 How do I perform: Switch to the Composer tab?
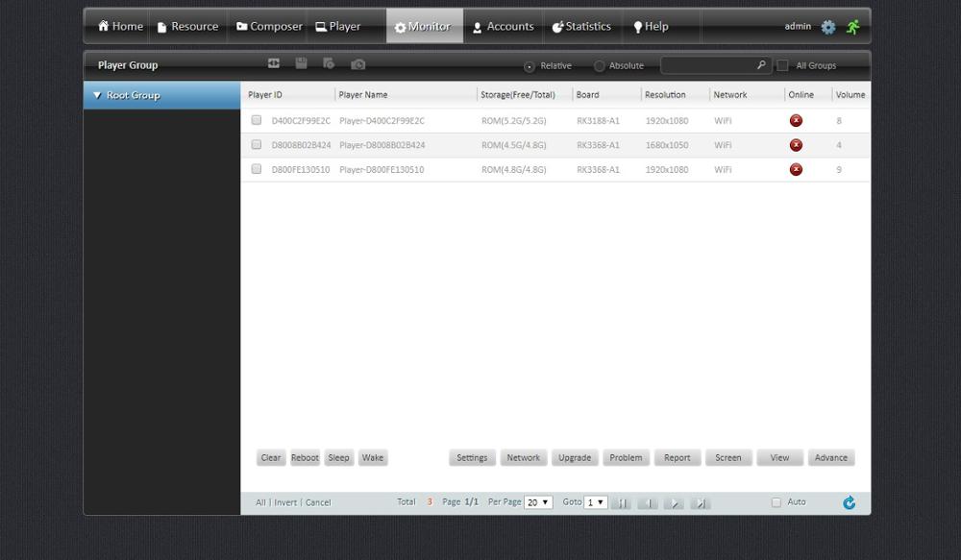[x=269, y=26]
